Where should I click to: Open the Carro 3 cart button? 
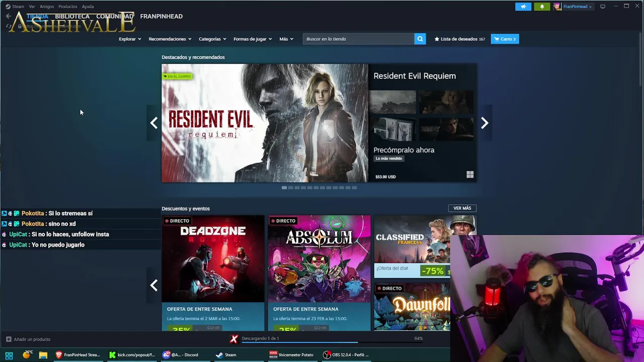click(505, 39)
